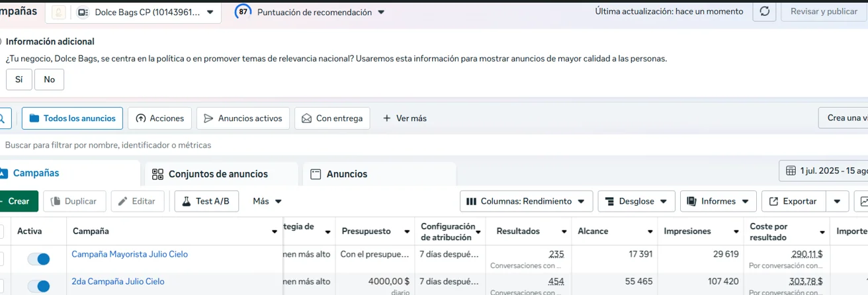Open the Desglose dropdown

pos(636,201)
